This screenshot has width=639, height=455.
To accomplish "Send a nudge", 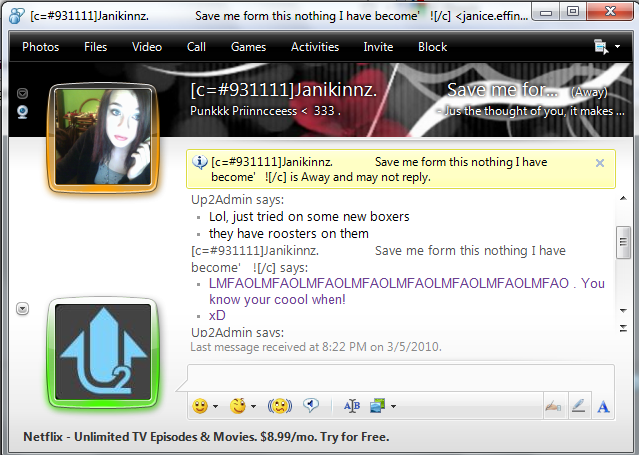I will (280, 406).
